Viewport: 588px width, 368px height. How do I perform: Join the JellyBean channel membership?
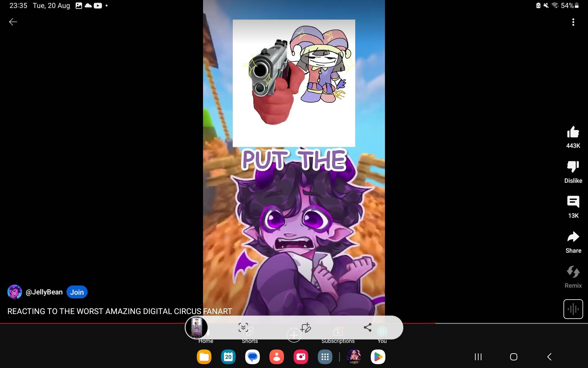click(x=77, y=292)
